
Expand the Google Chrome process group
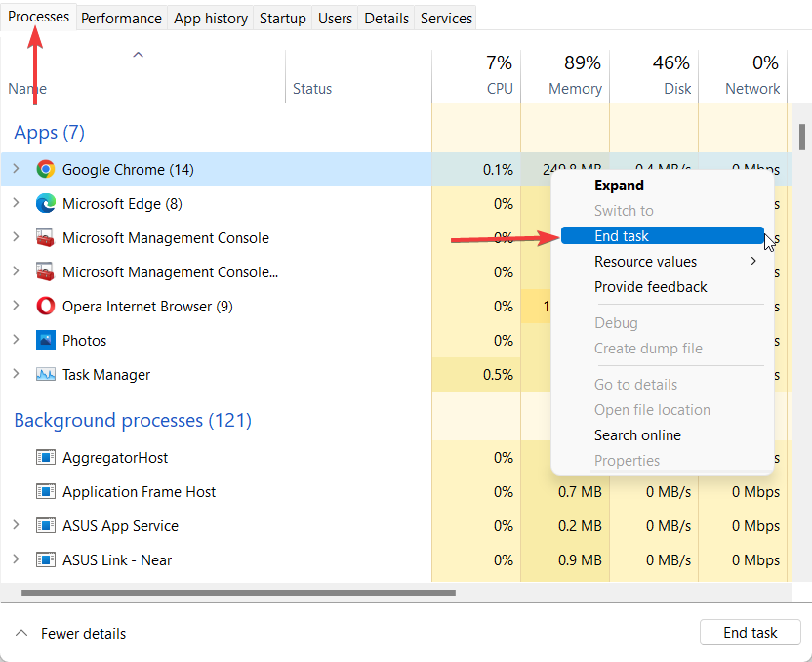(x=16, y=169)
